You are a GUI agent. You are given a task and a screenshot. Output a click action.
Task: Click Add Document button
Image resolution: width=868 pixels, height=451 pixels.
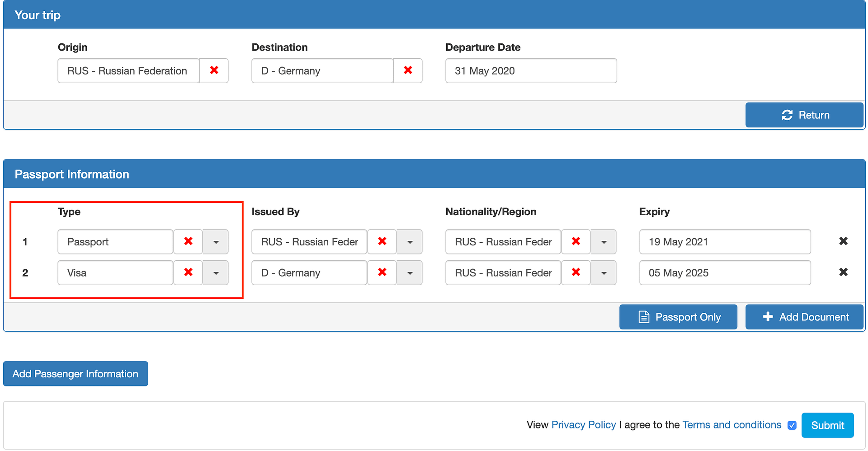(x=804, y=317)
